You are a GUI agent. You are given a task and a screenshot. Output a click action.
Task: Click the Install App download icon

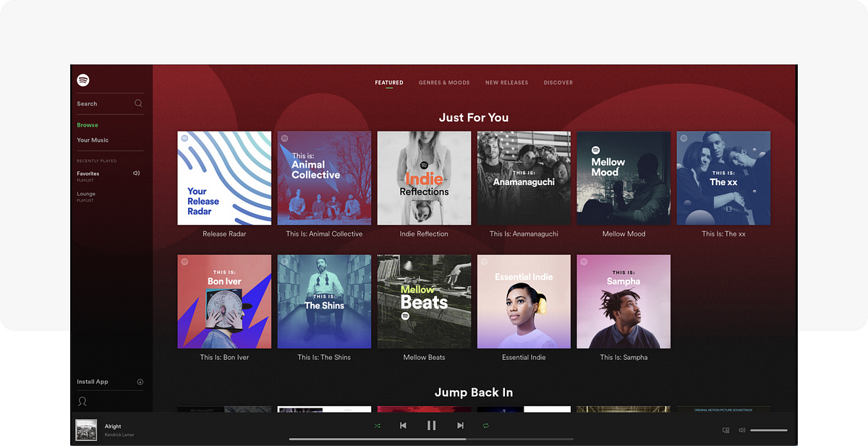click(140, 382)
